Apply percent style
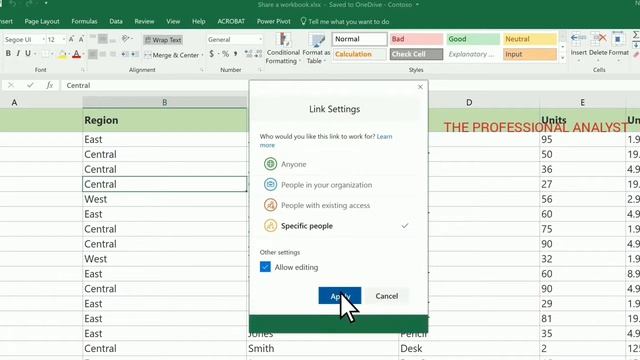This screenshot has height=360, width=640. pos(225,54)
